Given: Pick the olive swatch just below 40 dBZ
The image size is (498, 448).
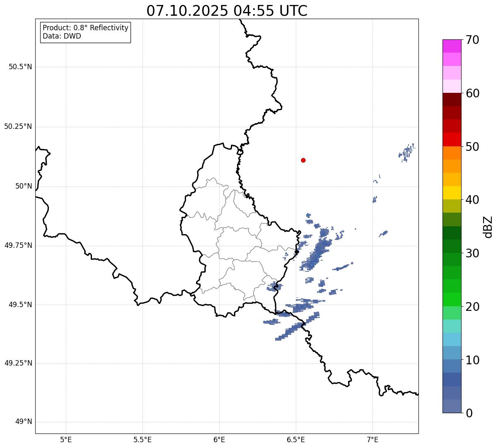Looking at the screenshot, I should tap(452, 206).
